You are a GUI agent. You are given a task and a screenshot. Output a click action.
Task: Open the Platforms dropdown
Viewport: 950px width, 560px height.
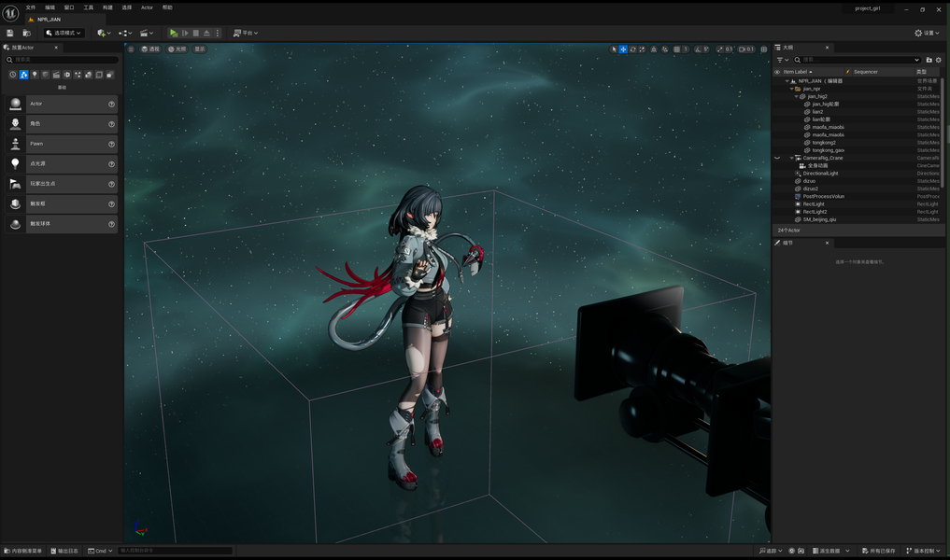(246, 33)
